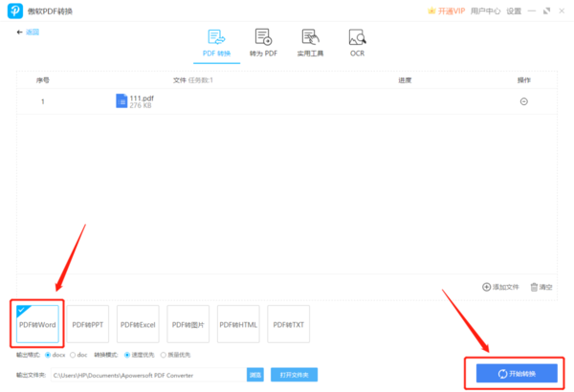Screen dimensions: 574x392
Task: Open the 实用工具 tools icon
Action: tap(310, 44)
